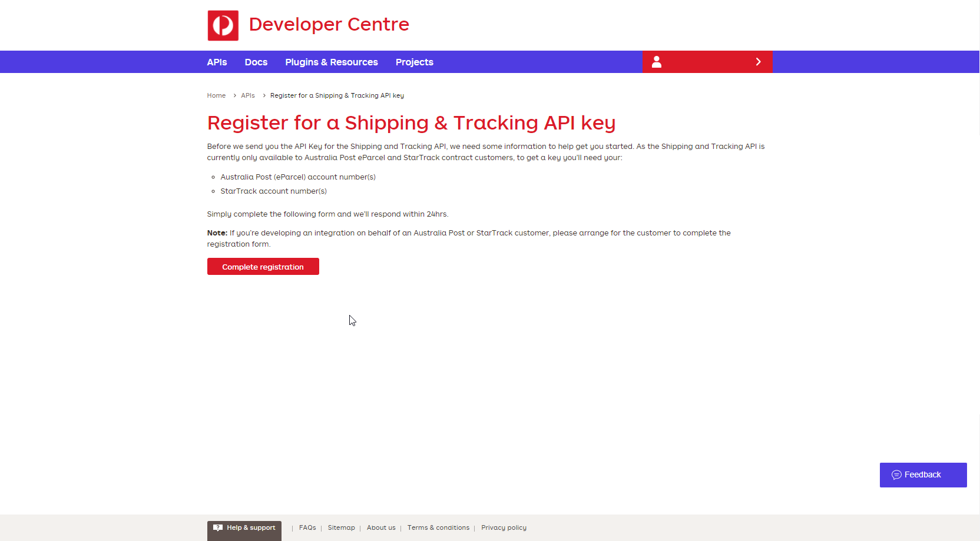Open the user account profile icon
This screenshot has height=541, width=980.
pyautogui.click(x=657, y=62)
